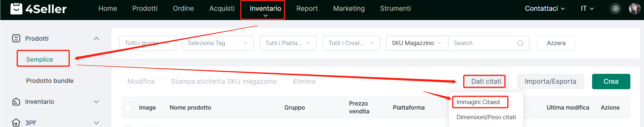Open the SKU Magazzino dropdown
The height and width of the screenshot is (127, 644).
coord(417,43)
